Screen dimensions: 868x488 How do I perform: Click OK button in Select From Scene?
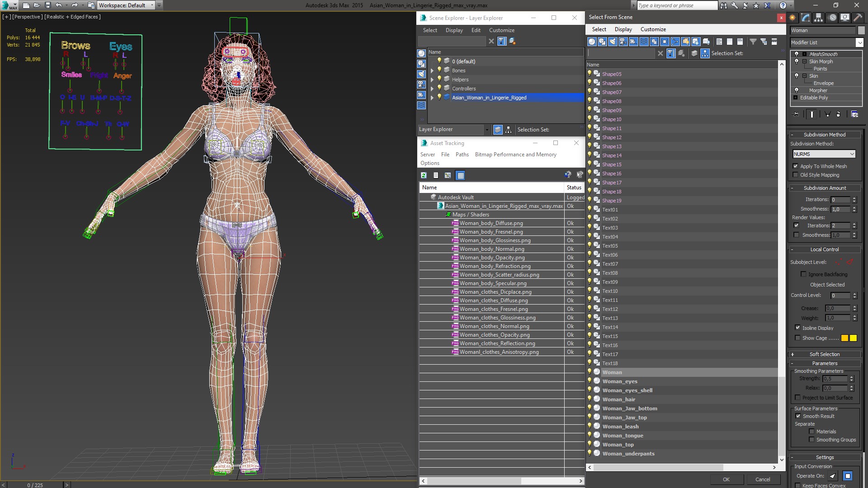[726, 479]
